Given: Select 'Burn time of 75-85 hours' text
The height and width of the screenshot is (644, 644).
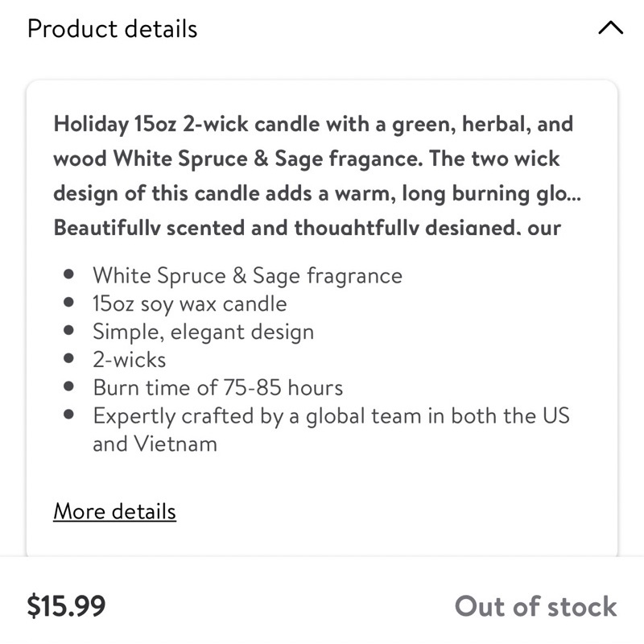Looking at the screenshot, I should pyautogui.click(x=217, y=388).
